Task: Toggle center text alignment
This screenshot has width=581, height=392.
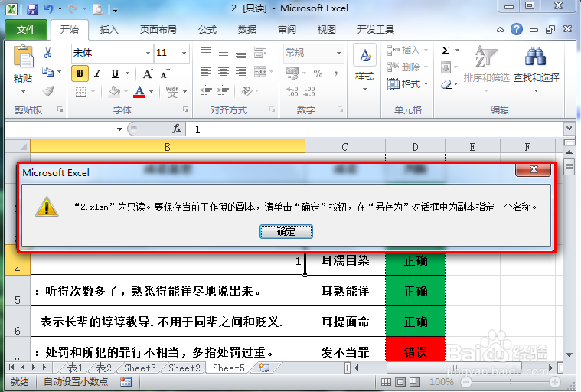Action: point(223,71)
